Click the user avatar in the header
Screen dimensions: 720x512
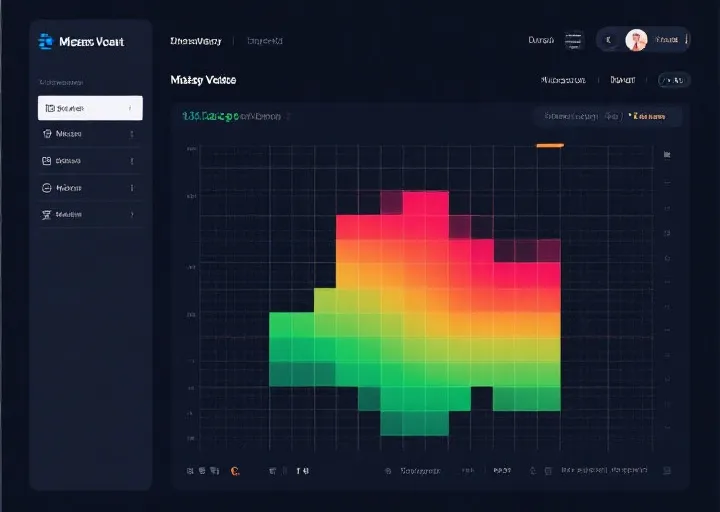point(636,41)
